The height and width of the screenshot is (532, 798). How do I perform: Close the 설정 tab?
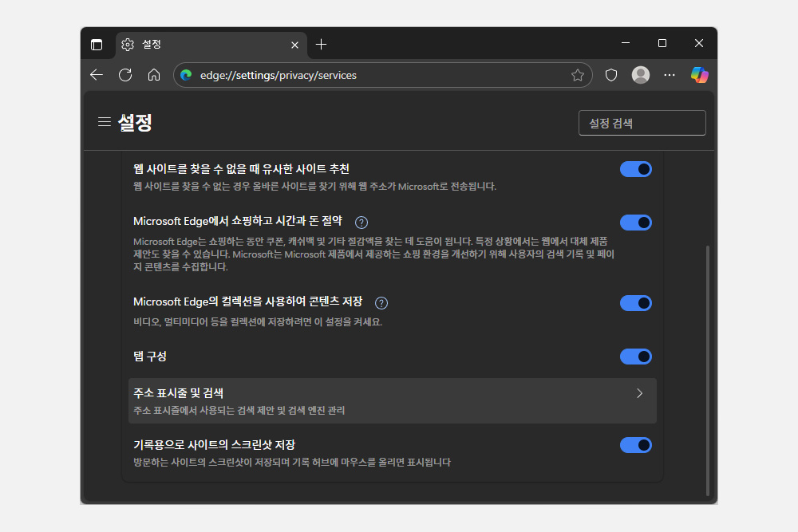coord(294,45)
